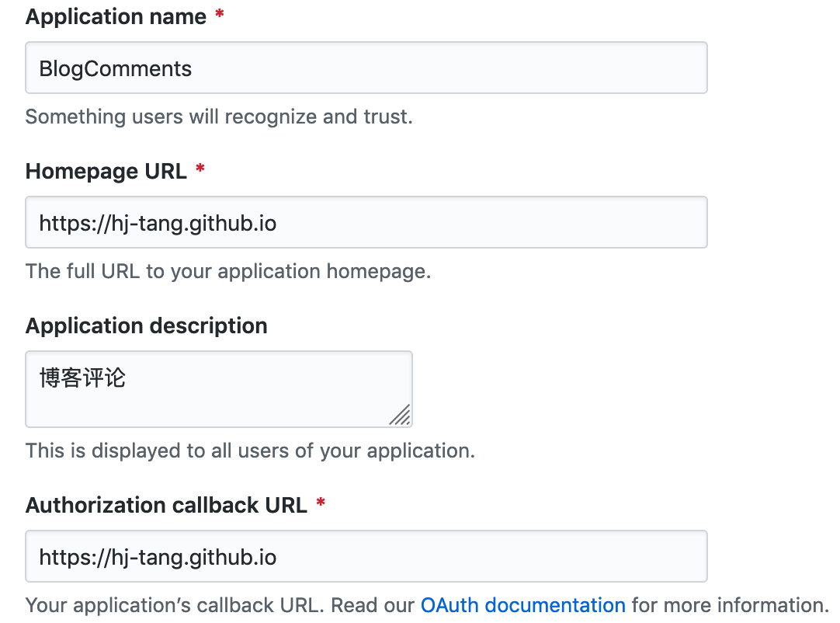Click the "Application description" label

[x=146, y=326]
